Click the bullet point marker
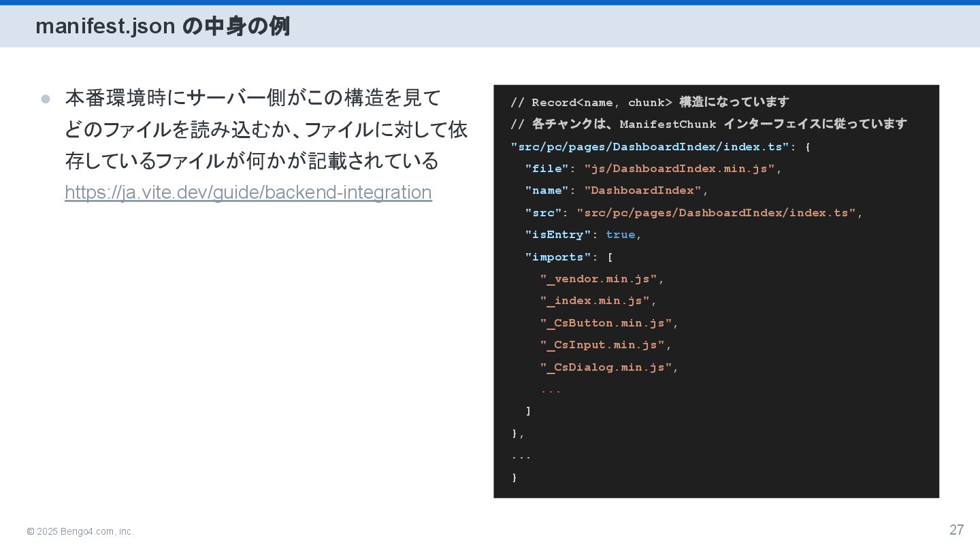 (x=46, y=99)
